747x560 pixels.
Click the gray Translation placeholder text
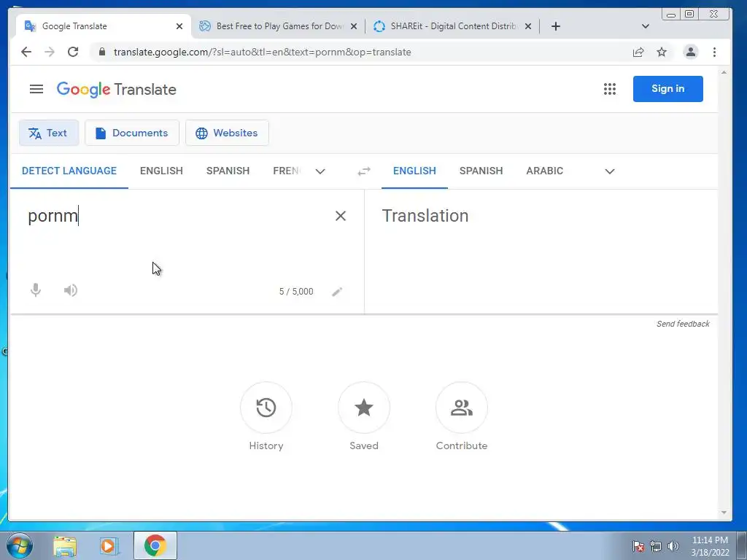[x=425, y=216]
